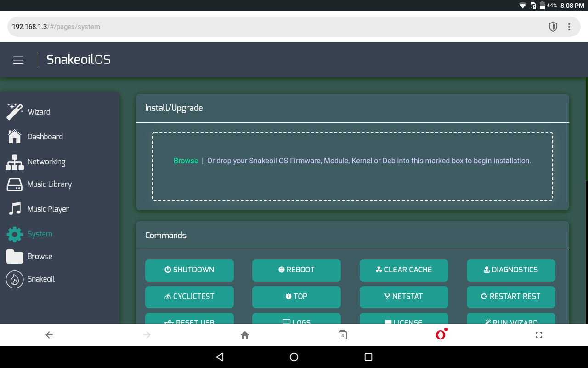Select System in the sidebar

coord(40,234)
